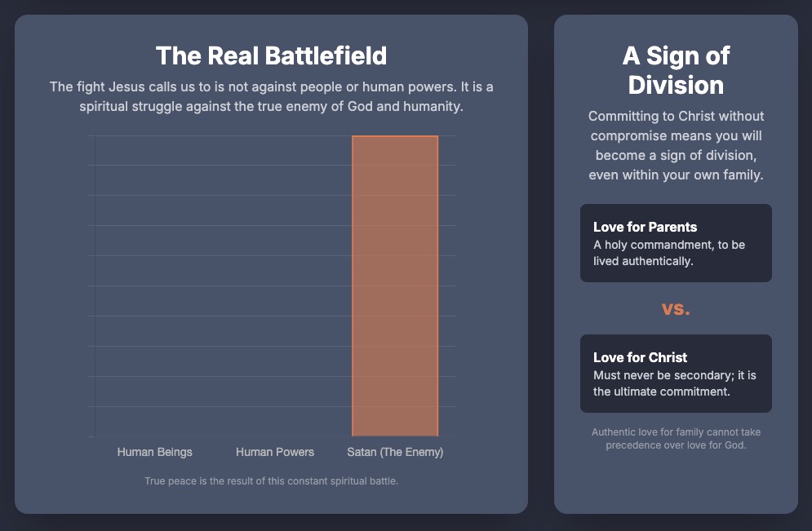Click the orange Satan (The Enemy) bar

[395, 285]
